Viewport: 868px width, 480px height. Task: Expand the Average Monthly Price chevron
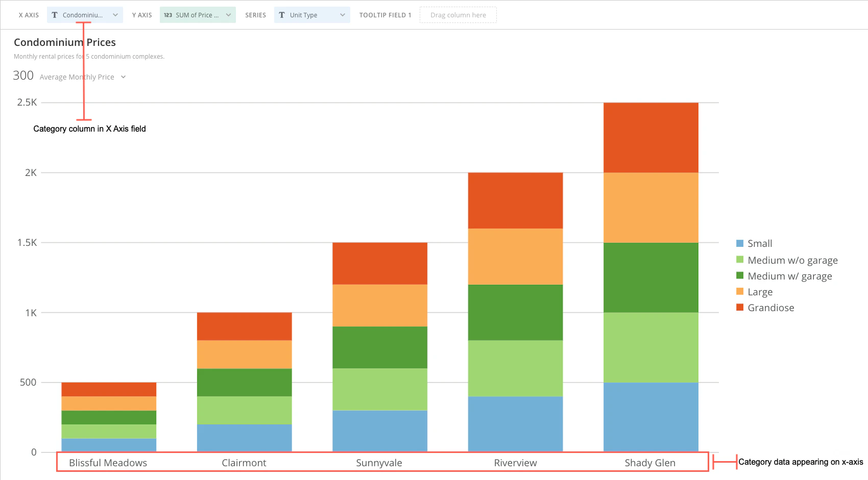[x=123, y=77]
